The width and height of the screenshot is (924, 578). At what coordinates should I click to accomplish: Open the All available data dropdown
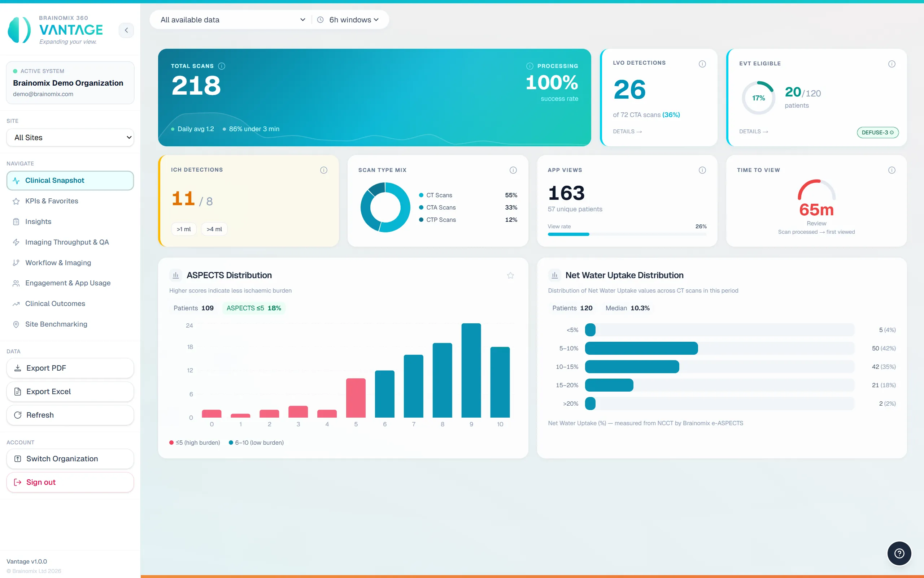[x=232, y=20]
